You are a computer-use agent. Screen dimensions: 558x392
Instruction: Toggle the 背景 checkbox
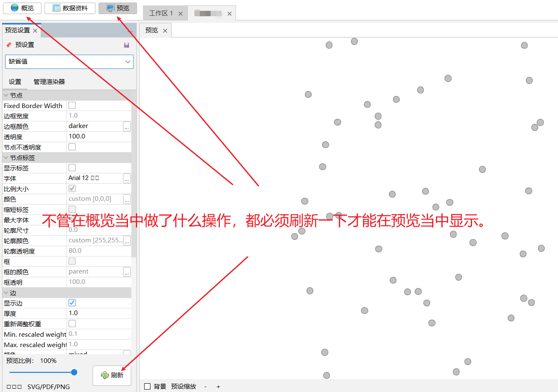coord(147,386)
